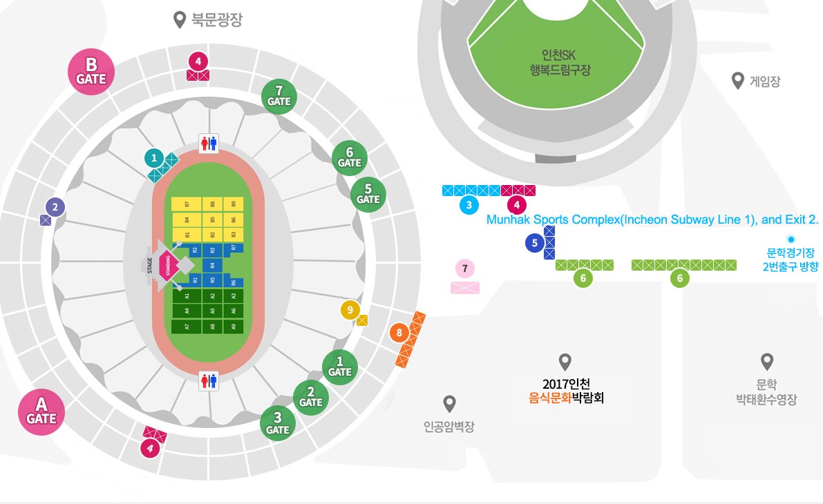The width and height of the screenshot is (823, 504).
Task: Select the teal number 1 marker
Action: point(154,158)
